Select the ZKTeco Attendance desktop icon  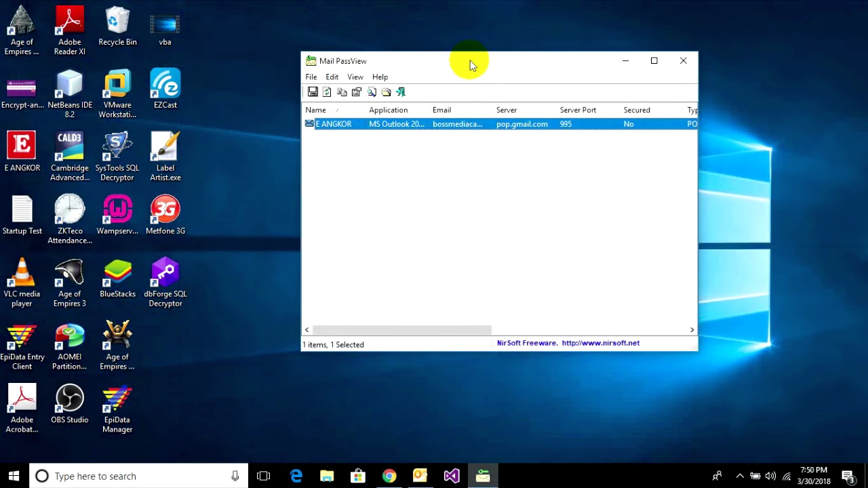pos(70,220)
